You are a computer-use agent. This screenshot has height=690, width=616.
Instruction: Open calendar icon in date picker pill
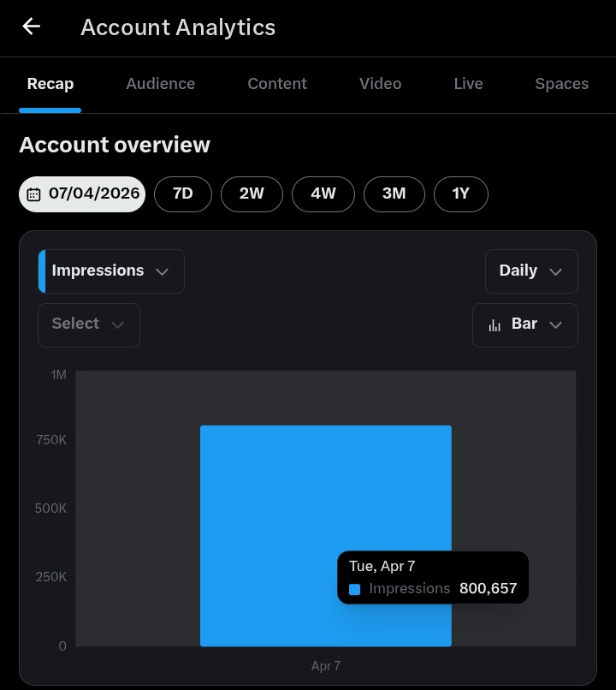[x=34, y=194]
